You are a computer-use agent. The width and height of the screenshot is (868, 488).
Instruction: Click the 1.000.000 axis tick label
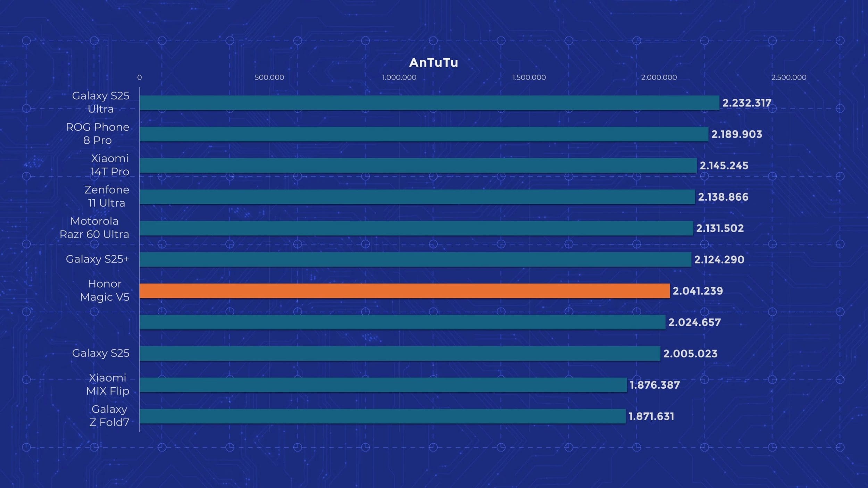[399, 77]
